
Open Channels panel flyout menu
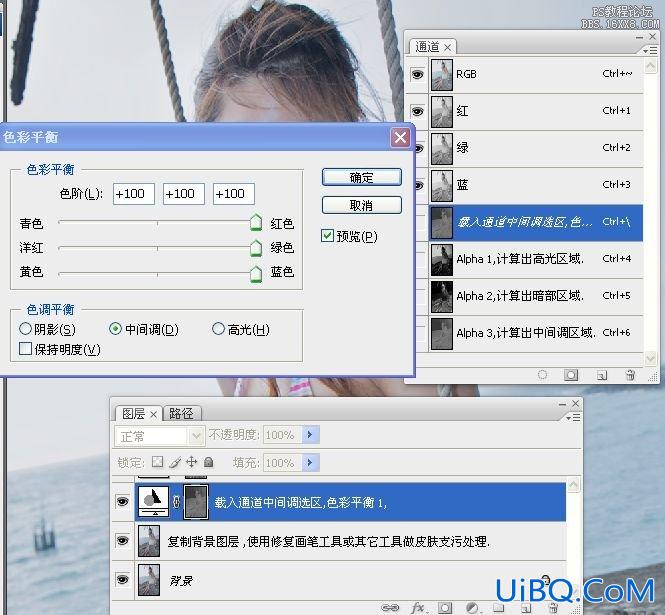pos(650,51)
